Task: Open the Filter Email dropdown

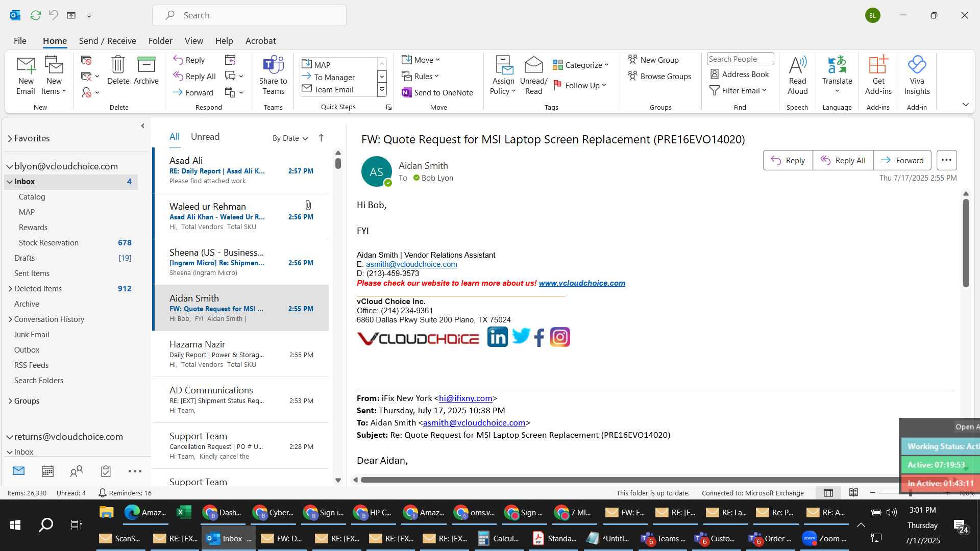Action: (x=738, y=90)
